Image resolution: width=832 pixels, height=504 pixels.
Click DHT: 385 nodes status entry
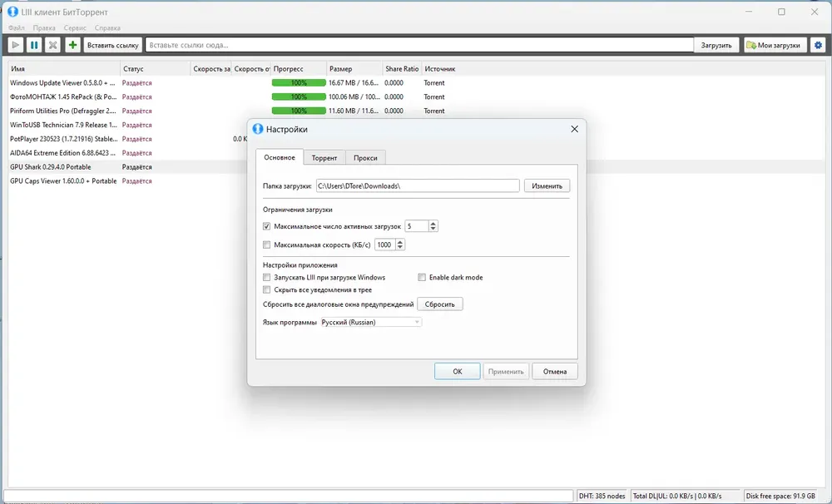(602, 496)
